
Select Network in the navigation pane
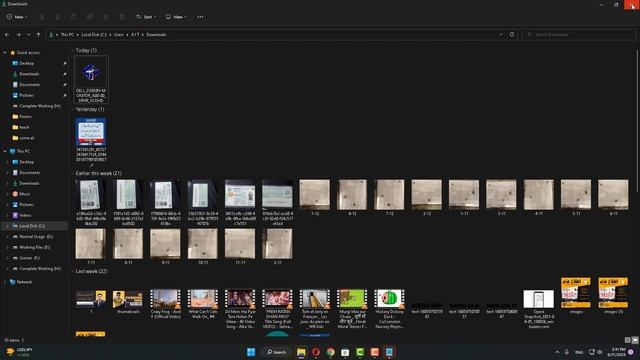coord(24,282)
